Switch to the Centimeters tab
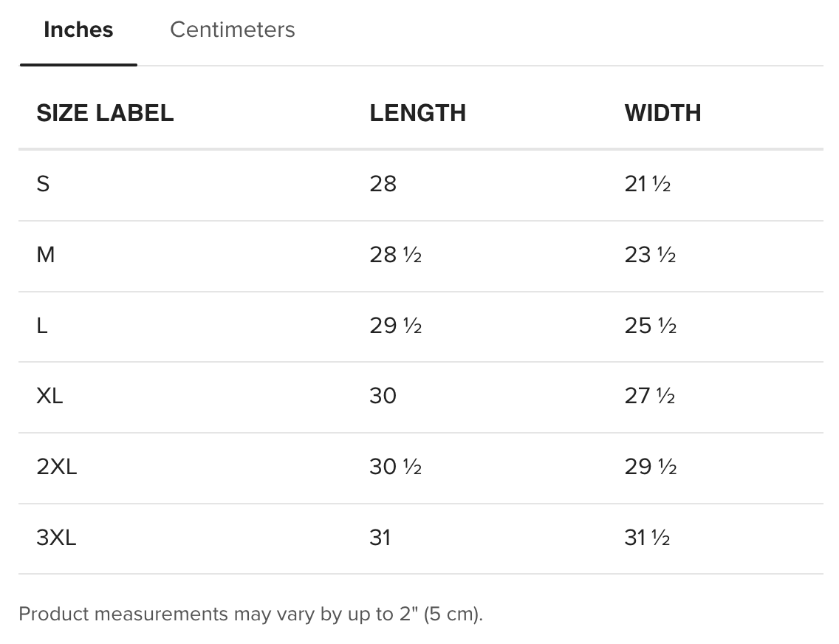 [232, 30]
